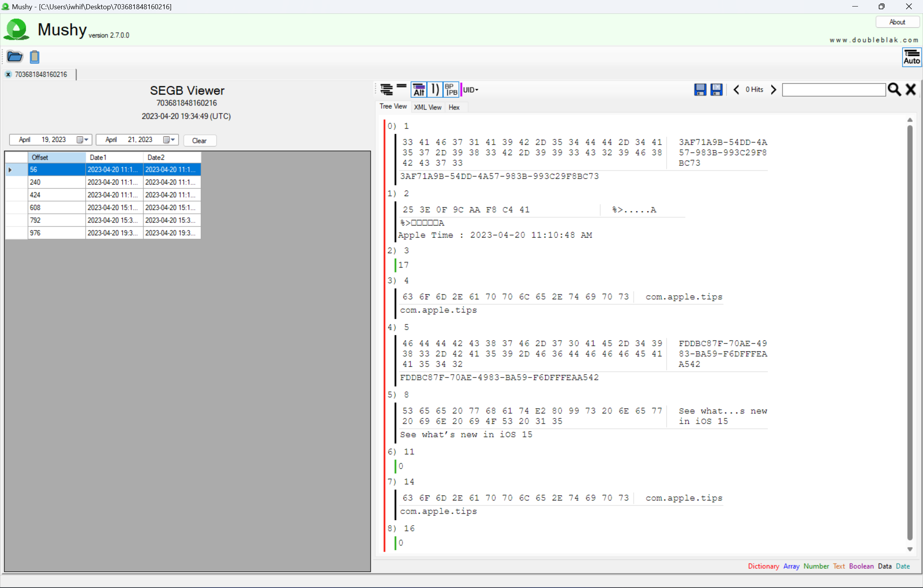Switch to the XML View tab
The height and width of the screenshot is (588, 923).
pos(427,107)
